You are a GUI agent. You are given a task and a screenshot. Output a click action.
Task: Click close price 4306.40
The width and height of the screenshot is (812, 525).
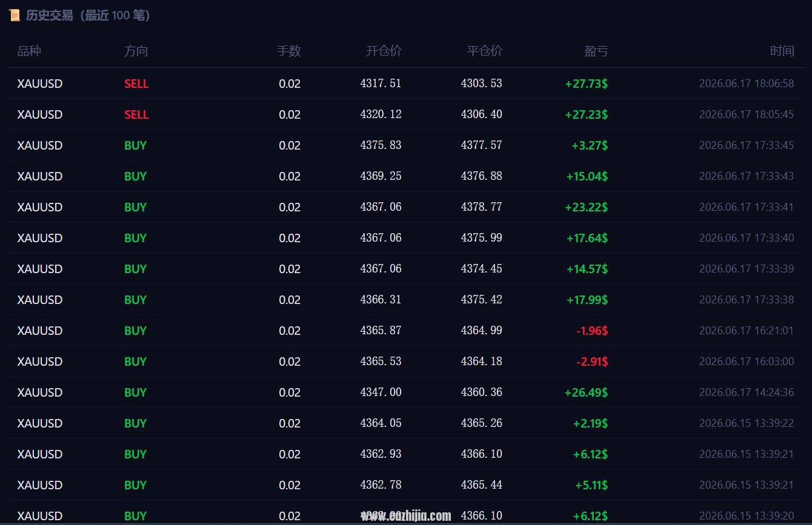click(482, 114)
